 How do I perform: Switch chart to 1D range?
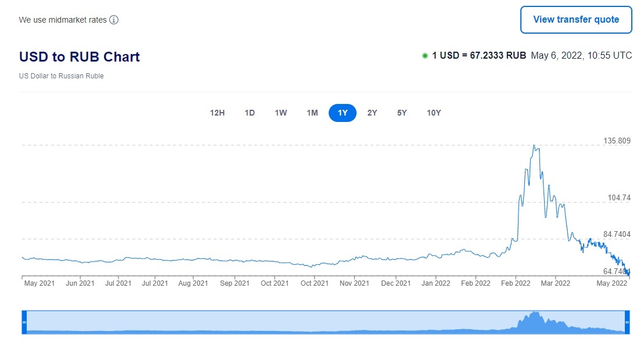pyautogui.click(x=250, y=113)
